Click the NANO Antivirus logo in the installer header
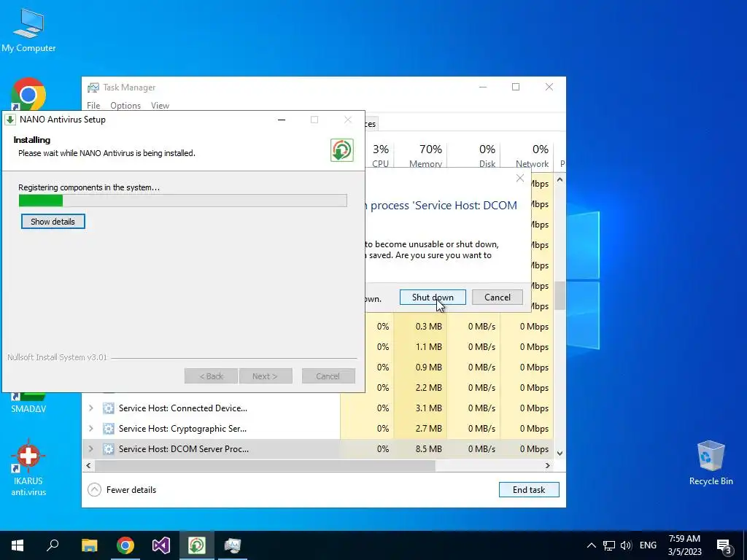 click(342, 150)
